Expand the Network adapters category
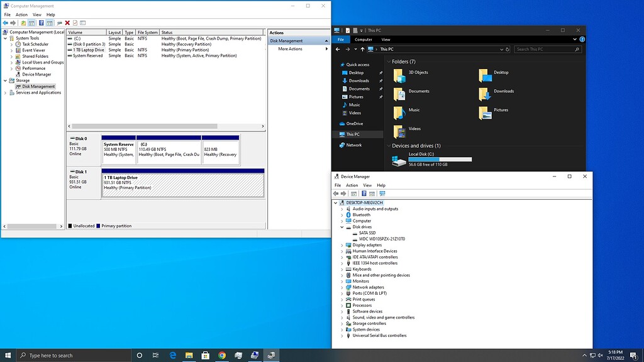Viewport: 644px width, 362px height. point(341,287)
